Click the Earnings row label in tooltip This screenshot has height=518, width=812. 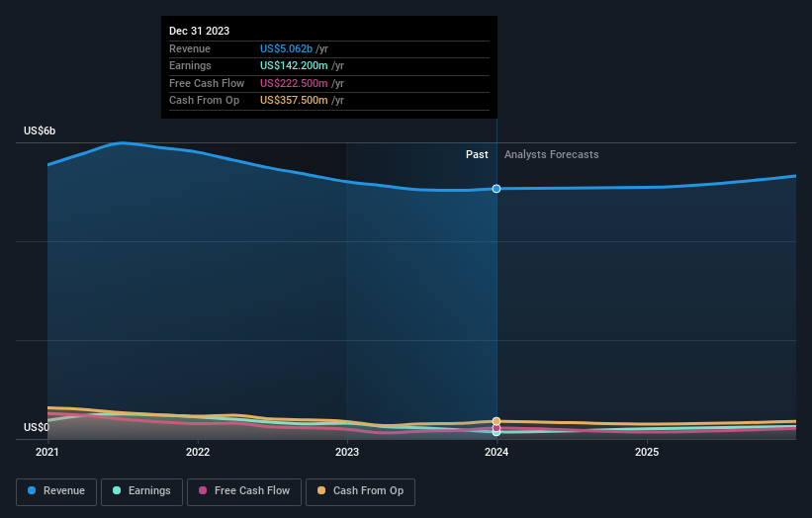click(x=190, y=65)
